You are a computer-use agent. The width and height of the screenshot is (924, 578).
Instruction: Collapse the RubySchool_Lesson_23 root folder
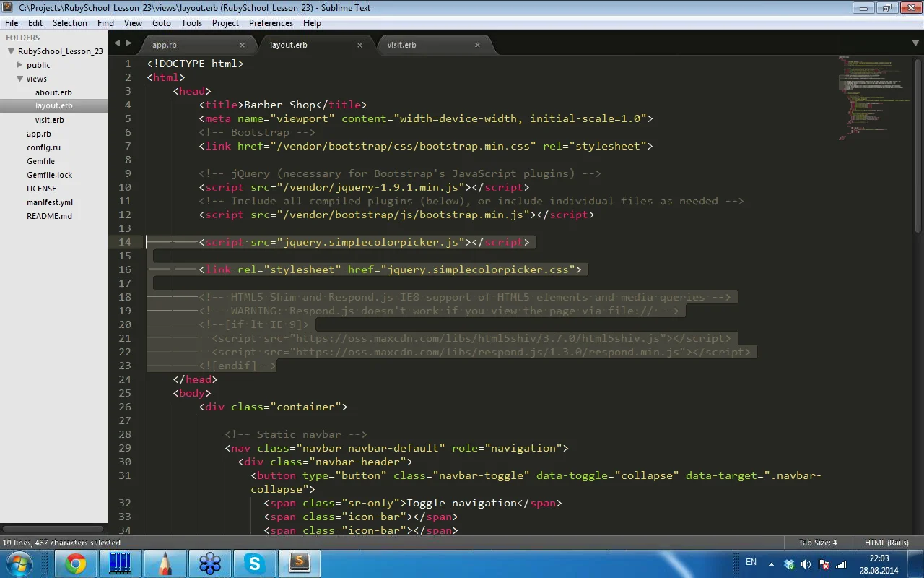(12, 51)
